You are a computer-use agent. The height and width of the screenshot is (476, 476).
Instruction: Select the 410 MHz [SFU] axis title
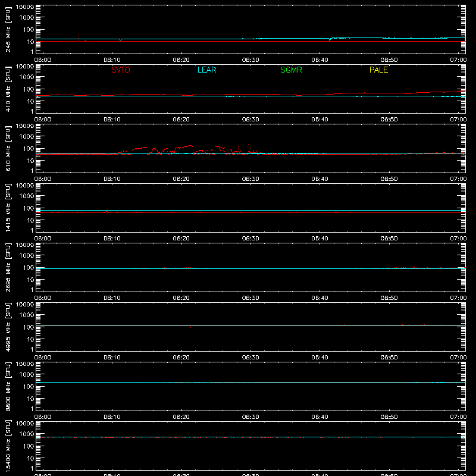8,89
